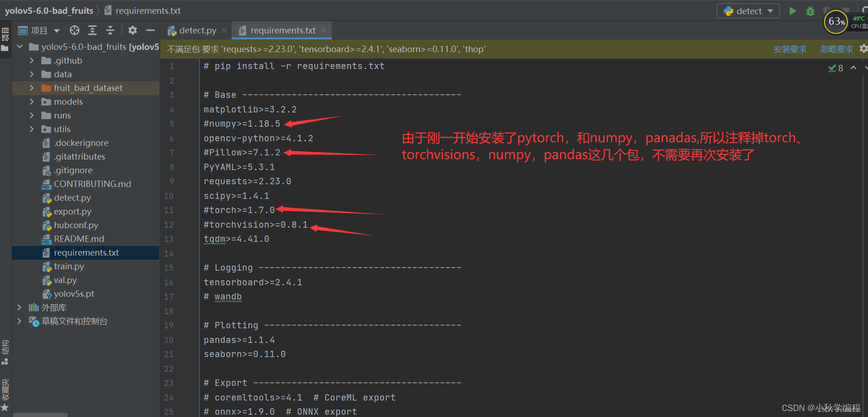Click the Debug bug icon
Viewport: 868px width, 417px height.
pyautogui.click(x=810, y=11)
